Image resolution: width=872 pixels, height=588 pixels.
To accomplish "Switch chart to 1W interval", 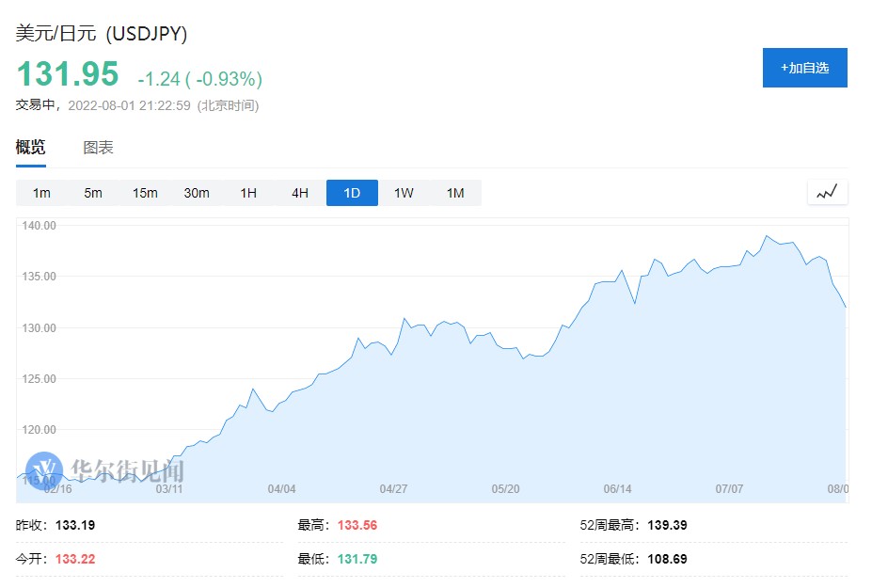I will coord(404,193).
